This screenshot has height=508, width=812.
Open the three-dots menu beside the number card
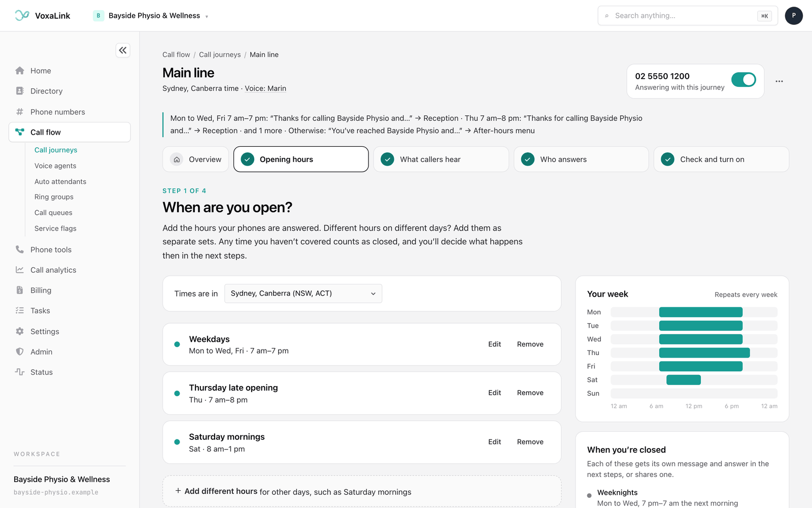click(x=779, y=81)
